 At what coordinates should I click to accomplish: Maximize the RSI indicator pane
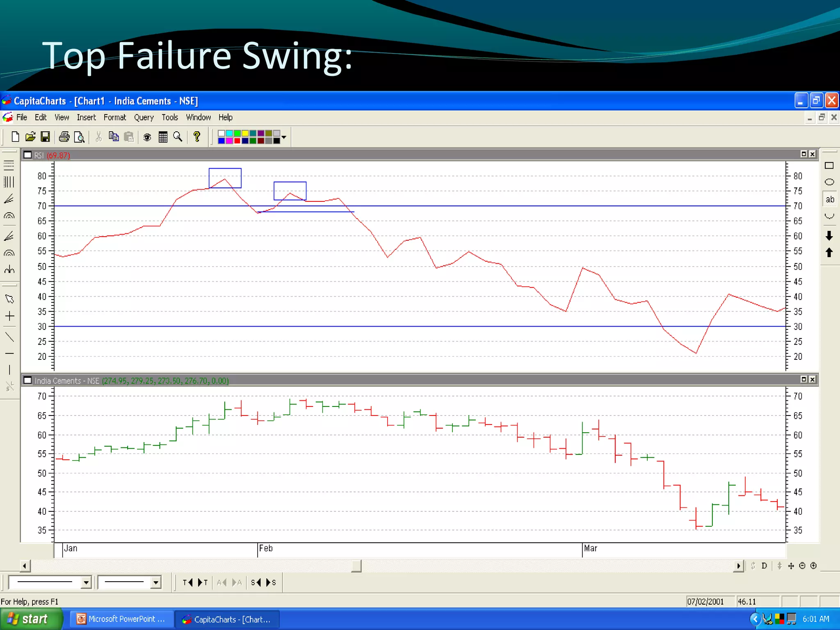click(x=803, y=154)
